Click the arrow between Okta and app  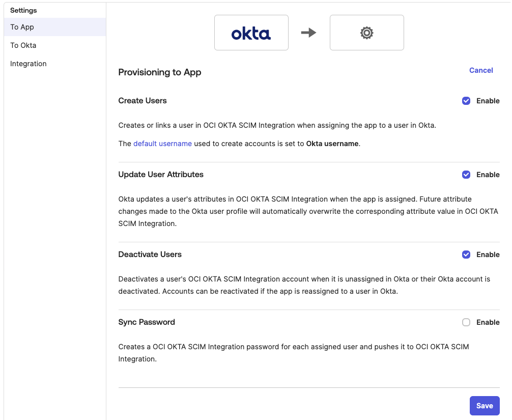click(308, 33)
